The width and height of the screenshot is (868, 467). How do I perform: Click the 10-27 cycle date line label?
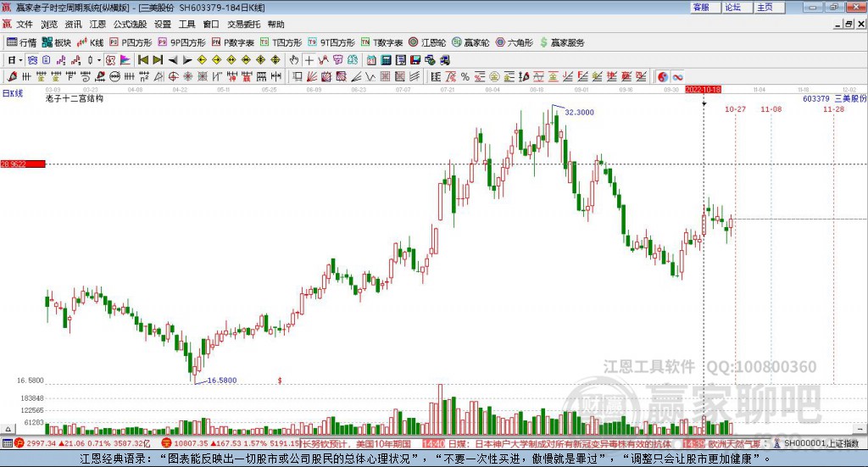pyautogui.click(x=735, y=109)
